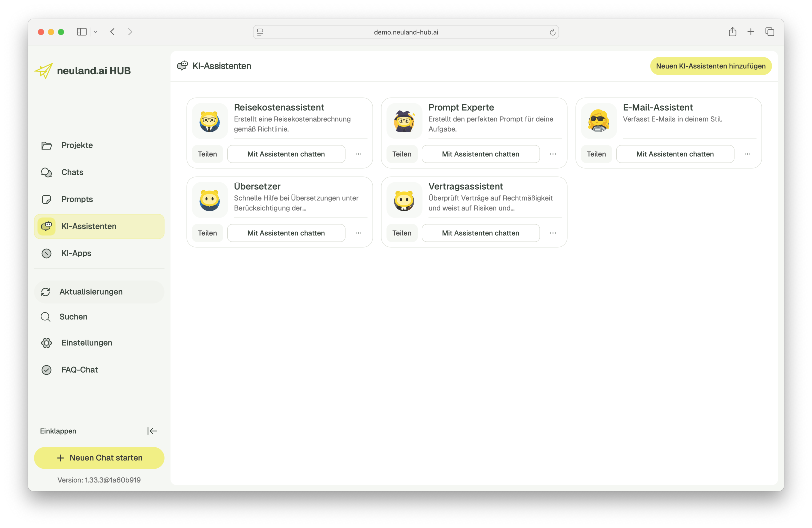Toggle the Safari sidebar
The image size is (812, 528).
click(x=81, y=32)
